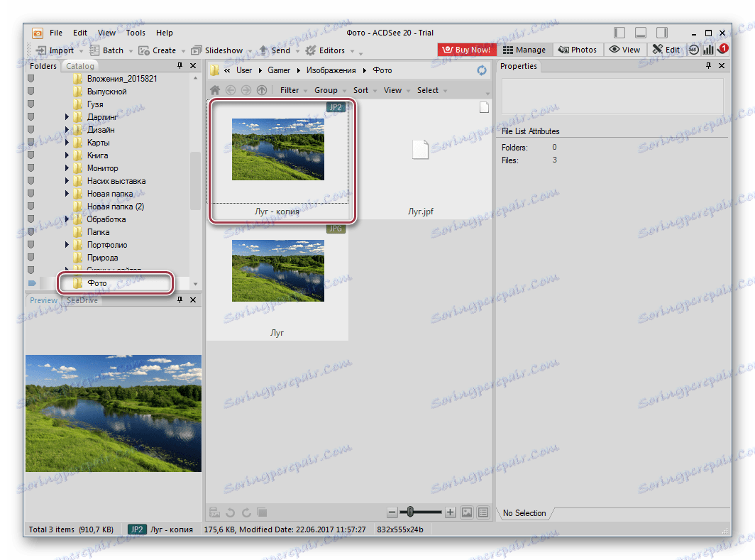The width and height of the screenshot is (755, 560).
Task: Toggle Easy-Select marker for Портфолио folder
Action: (x=31, y=245)
